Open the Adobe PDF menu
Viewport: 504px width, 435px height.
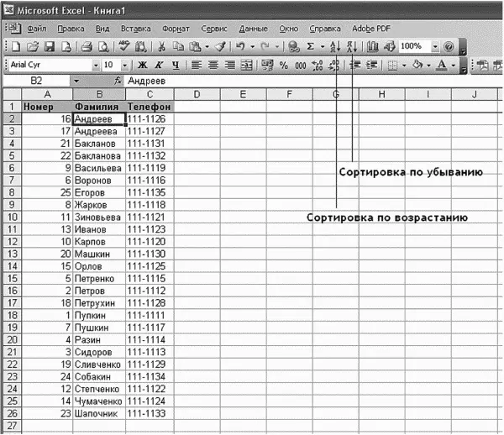pos(371,29)
